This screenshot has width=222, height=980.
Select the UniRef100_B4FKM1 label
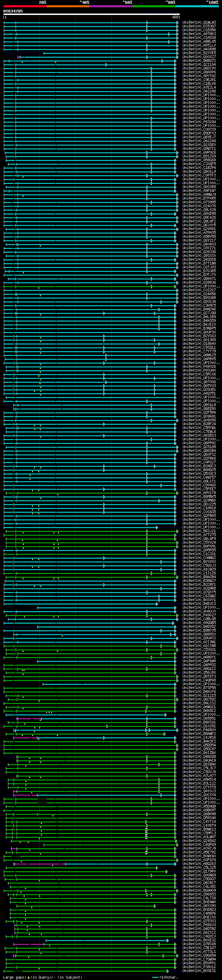point(199,546)
